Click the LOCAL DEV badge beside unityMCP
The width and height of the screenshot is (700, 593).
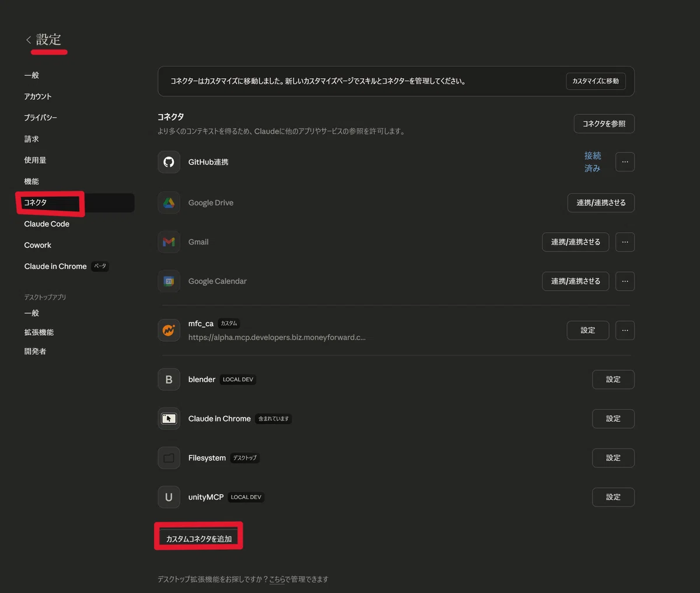coord(246,497)
